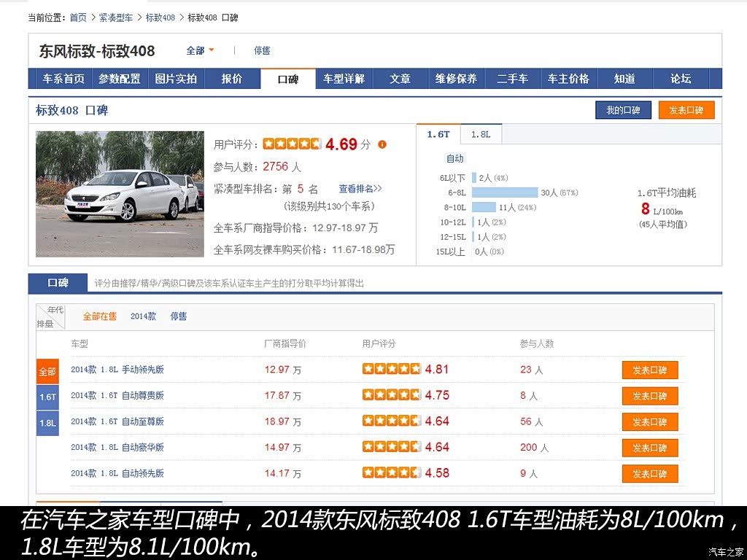Open the white Peugeot 408 car photo
This screenshot has width=747, height=560.
click(120, 194)
